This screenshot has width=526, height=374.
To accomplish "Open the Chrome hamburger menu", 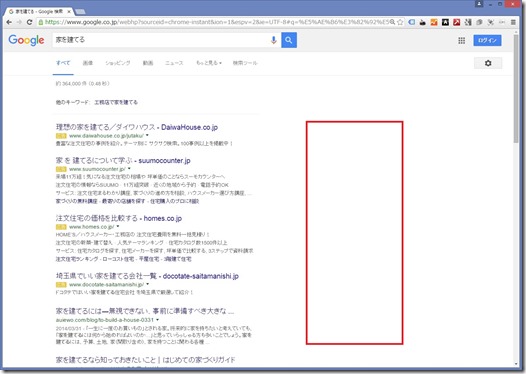I will click(513, 22).
